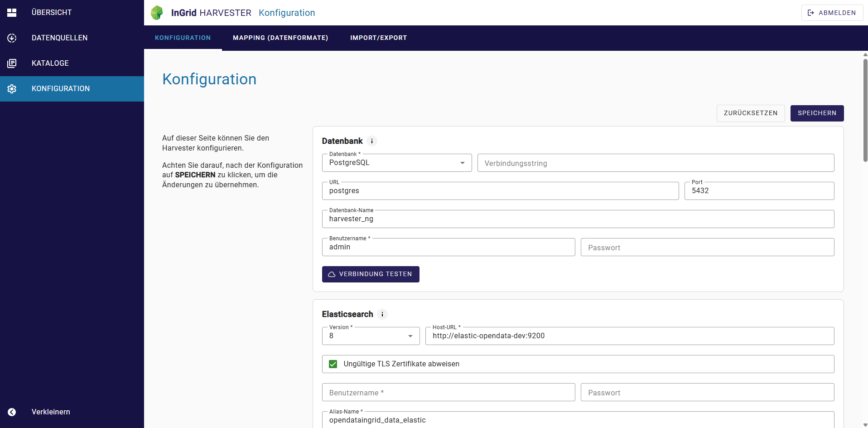Log out via Abmelden button
The image size is (868, 428).
tap(832, 13)
